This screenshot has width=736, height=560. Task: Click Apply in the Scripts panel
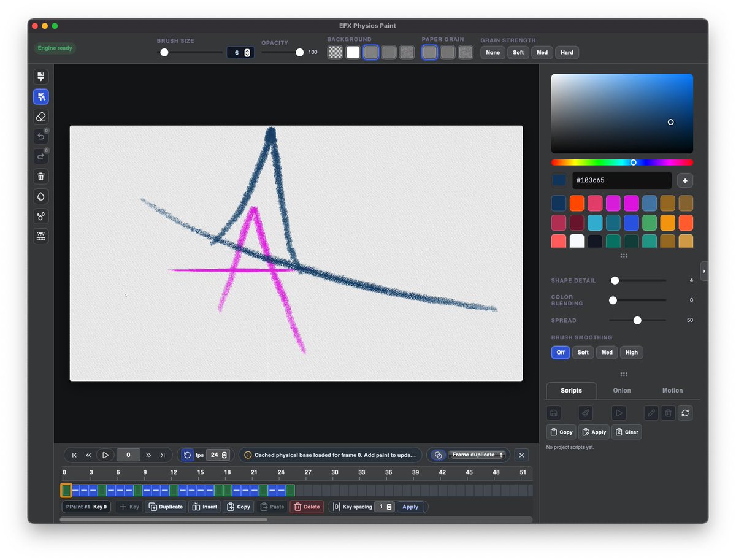point(593,432)
